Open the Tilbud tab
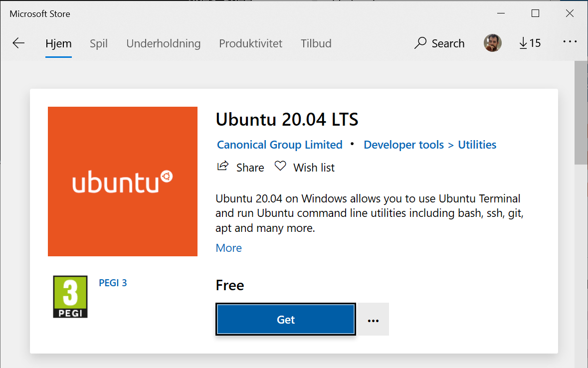588x368 pixels. pyautogui.click(x=316, y=43)
